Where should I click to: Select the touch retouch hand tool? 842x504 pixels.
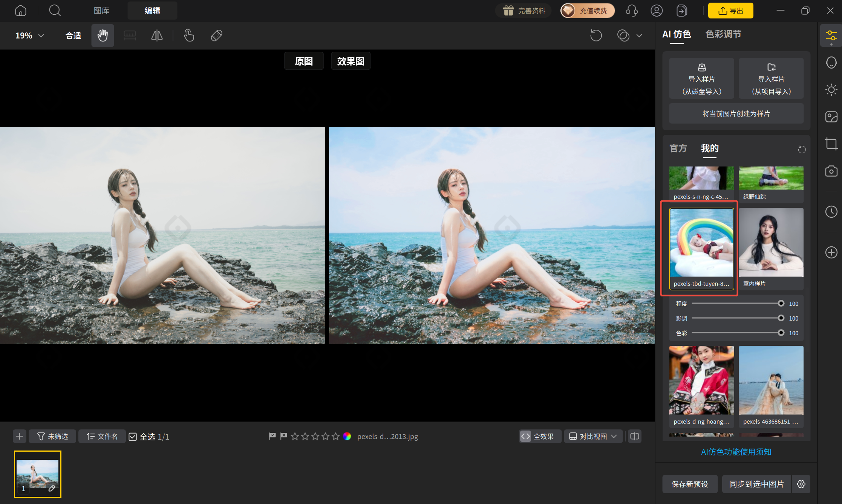(189, 35)
